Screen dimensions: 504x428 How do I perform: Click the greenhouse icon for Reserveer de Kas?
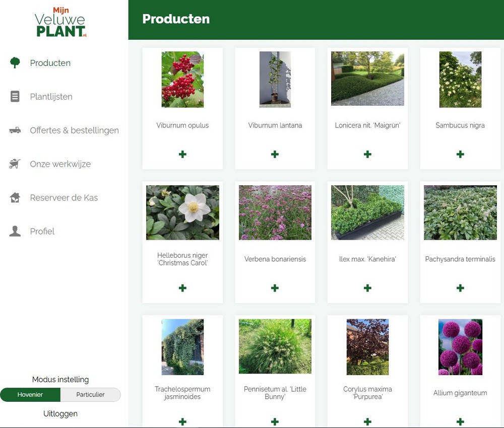[x=15, y=198]
